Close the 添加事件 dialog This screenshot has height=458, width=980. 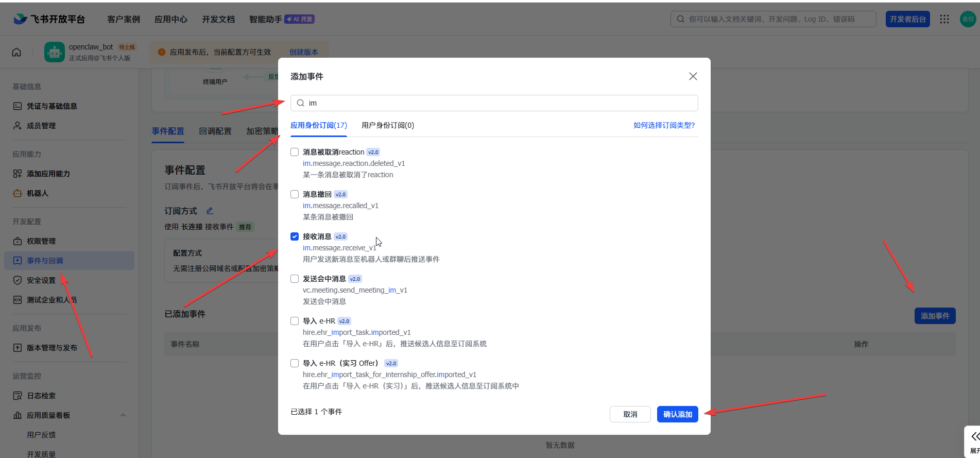pyautogui.click(x=693, y=76)
